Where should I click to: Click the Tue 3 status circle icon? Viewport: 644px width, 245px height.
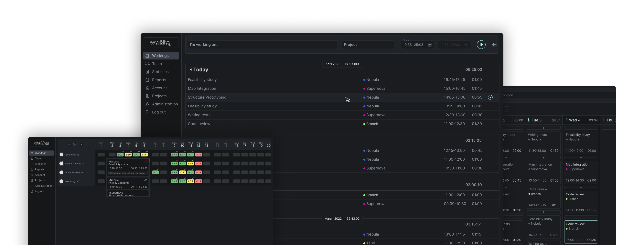(529, 120)
